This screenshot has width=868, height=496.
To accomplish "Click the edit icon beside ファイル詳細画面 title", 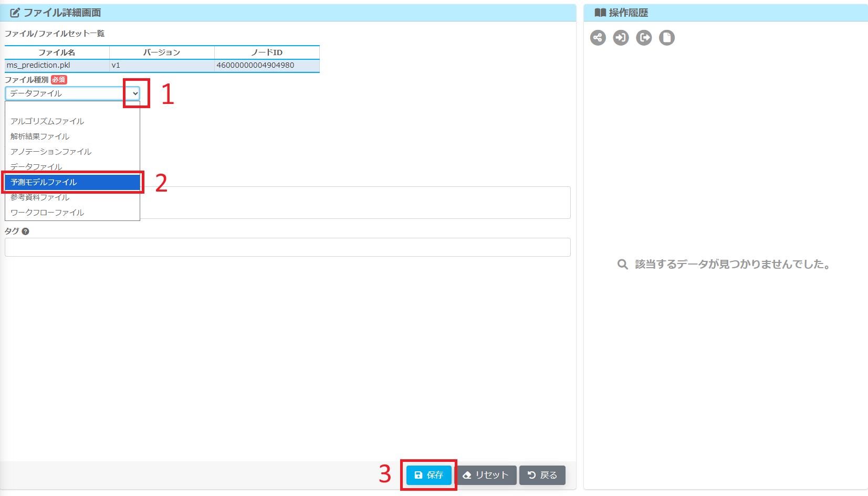I will tap(15, 13).
